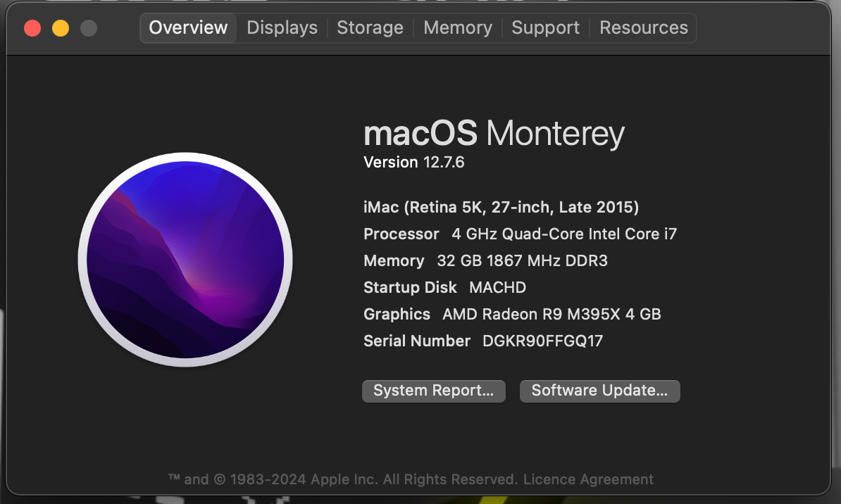841x504 pixels.
Task: Go to the Memory tab
Action: 457,28
